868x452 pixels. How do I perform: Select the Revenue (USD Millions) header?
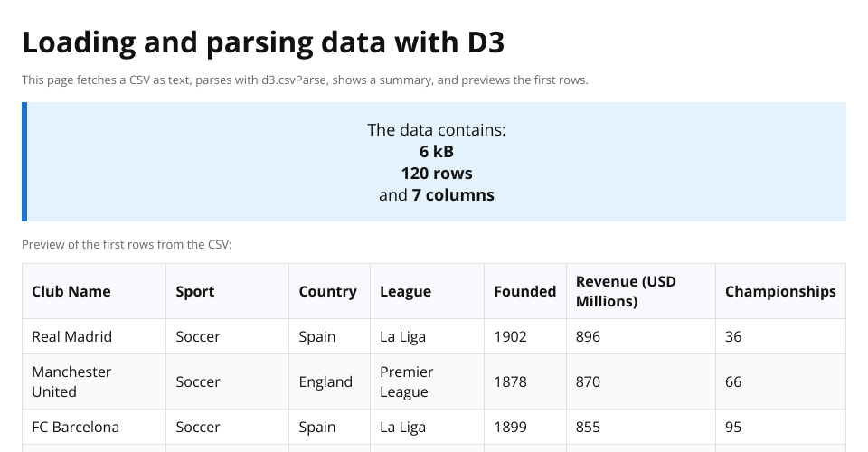pos(626,291)
